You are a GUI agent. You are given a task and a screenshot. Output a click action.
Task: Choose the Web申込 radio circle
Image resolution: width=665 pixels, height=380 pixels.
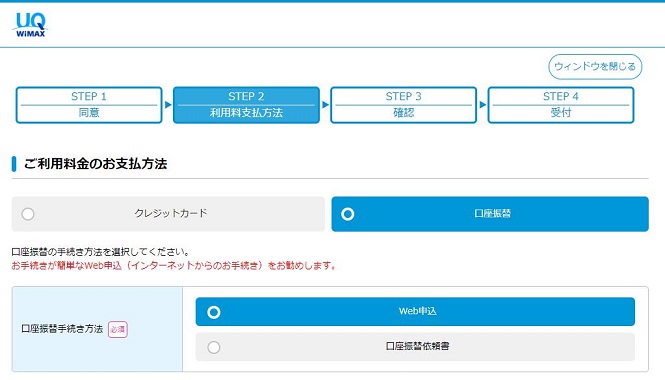[214, 313]
